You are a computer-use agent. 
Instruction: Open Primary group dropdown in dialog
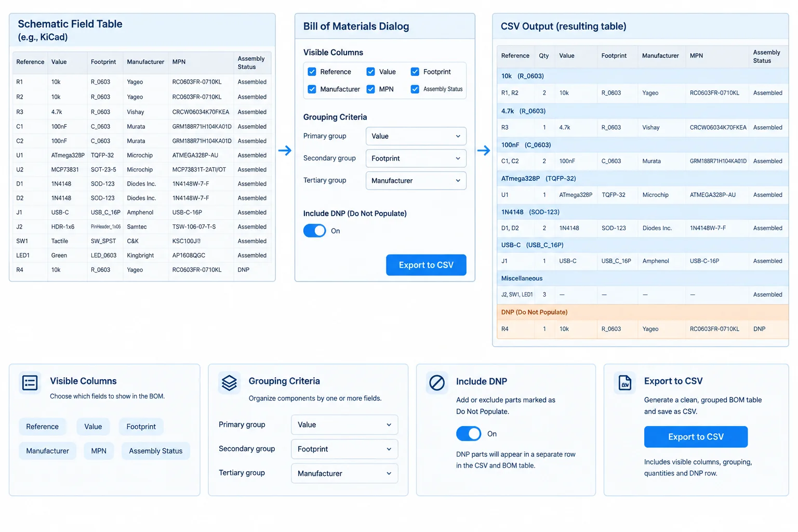[x=416, y=136]
